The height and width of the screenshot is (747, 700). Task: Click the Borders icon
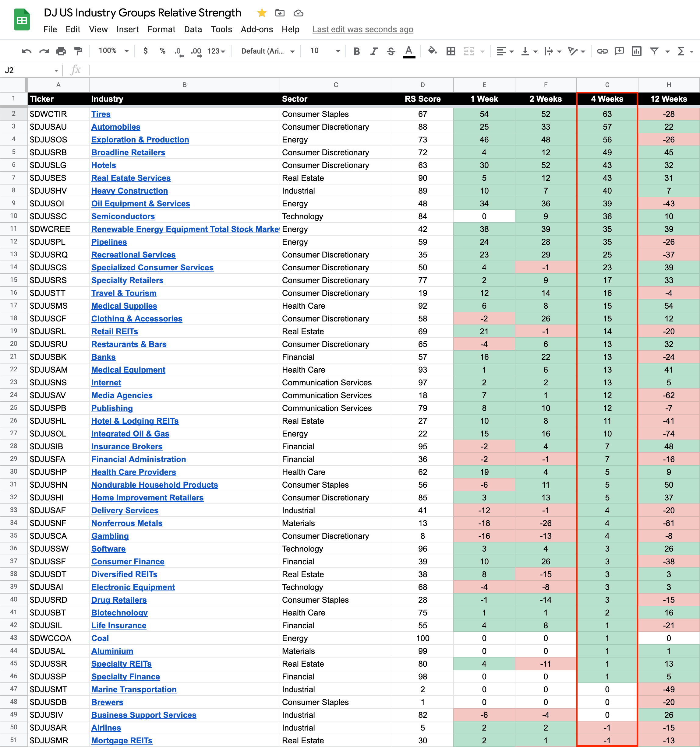451,51
